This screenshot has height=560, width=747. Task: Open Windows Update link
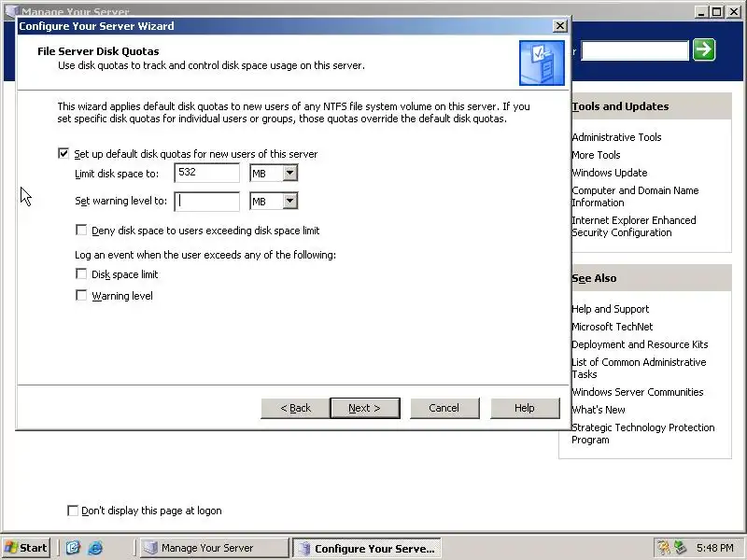[x=610, y=173]
